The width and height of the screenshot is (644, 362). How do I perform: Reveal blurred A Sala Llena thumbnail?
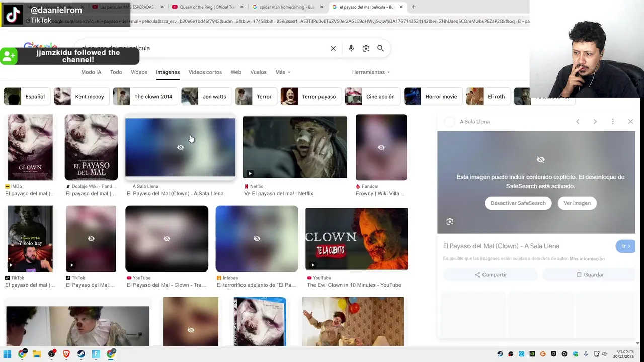pyautogui.click(x=180, y=147)
